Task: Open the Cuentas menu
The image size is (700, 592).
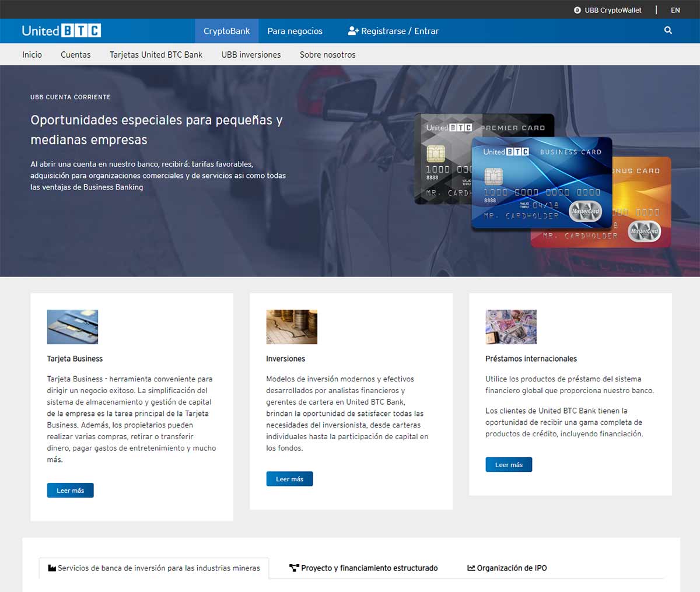Action: click(x=76, y=55)
